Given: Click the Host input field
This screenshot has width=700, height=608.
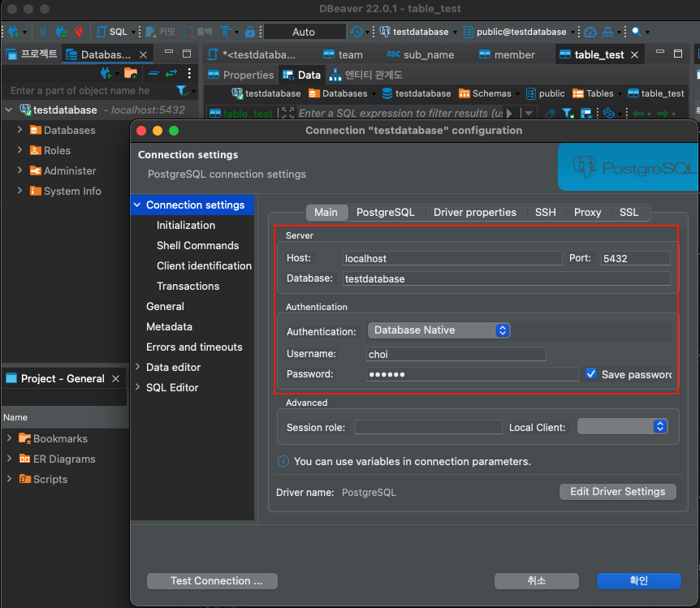Looking at the screenshot, I should pyautogui.click(x=452, y=258).
